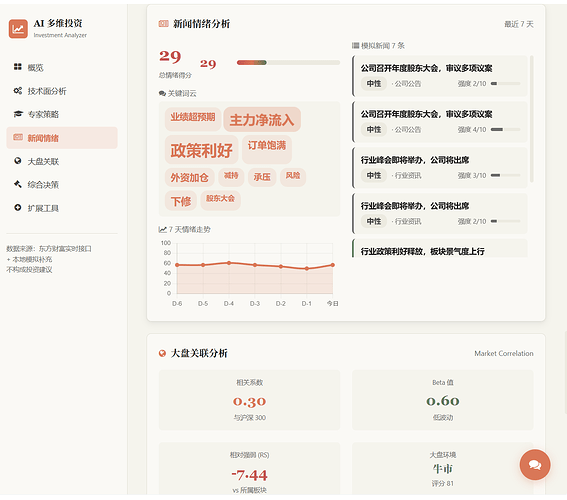Click the news list vertical scrollbar
This screenshot has width=567, height=500.
point(532,119)
